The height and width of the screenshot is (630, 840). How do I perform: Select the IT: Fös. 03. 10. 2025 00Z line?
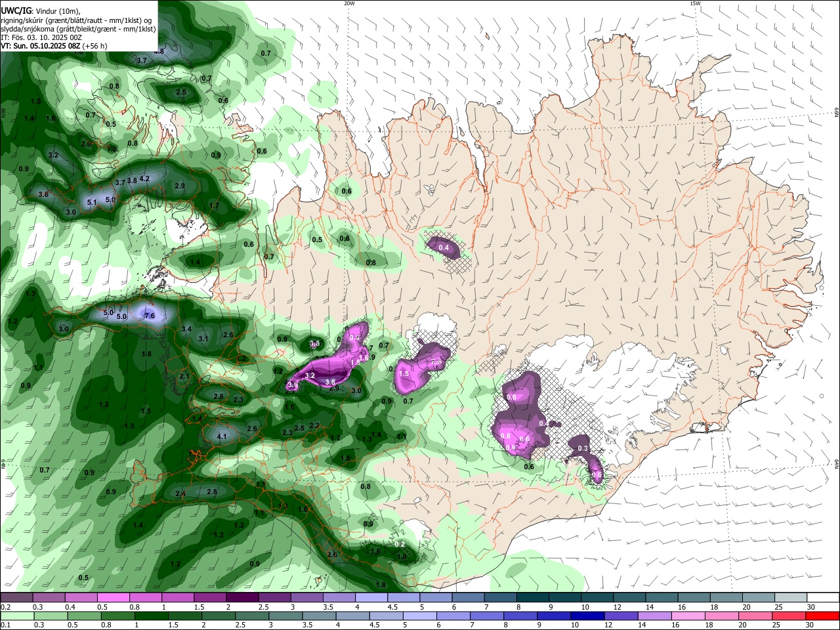point(41,37)
